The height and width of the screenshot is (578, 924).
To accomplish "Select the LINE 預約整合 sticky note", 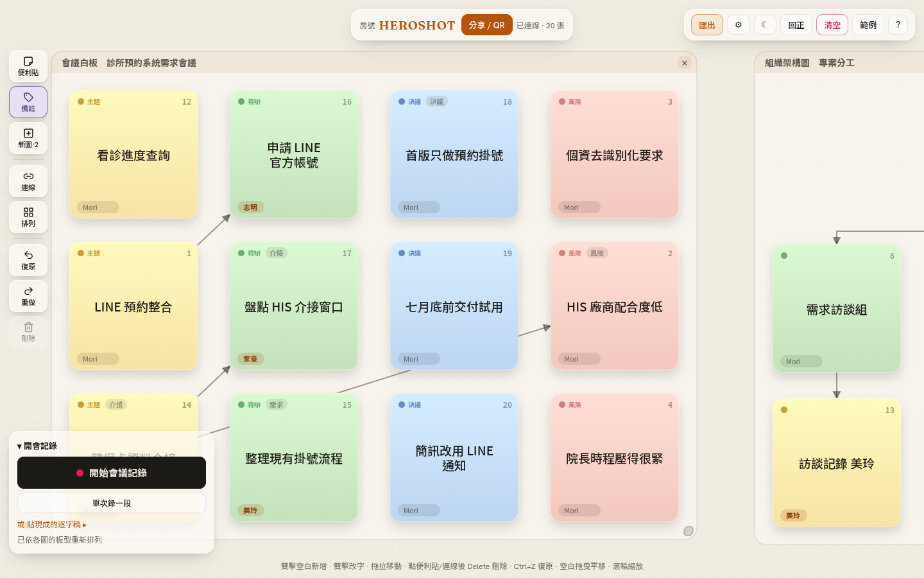I will point(133,306).
